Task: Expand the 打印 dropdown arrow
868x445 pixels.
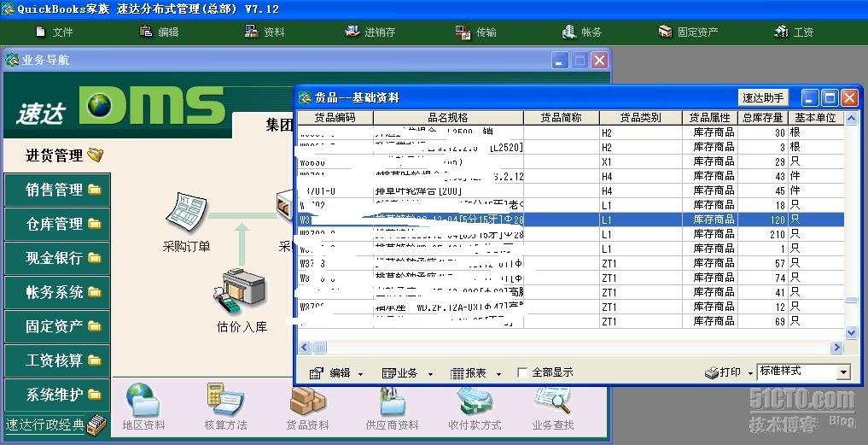Action: 750,374
